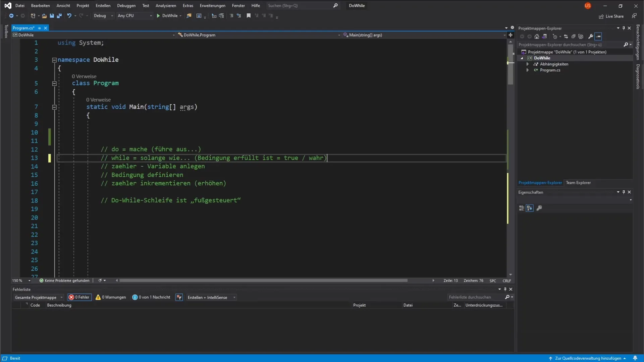The image size is (644, 362).
Task: Click the Undo arrow icon
Action: click(69, 16)
